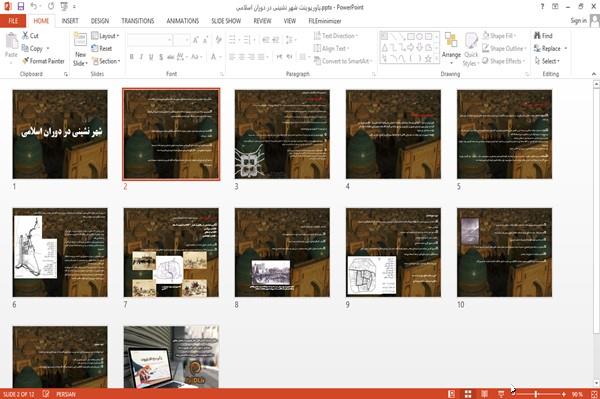Screen dimensions: 600x399
Task: Open Quick Styles gallery
Action: point(471,49)
